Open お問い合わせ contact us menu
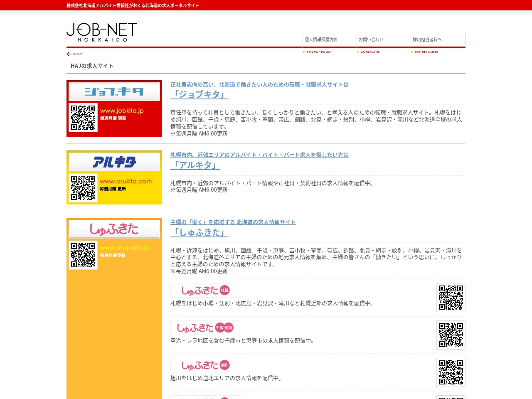Viewport: 532px width, 399px height. coord(384,44)
